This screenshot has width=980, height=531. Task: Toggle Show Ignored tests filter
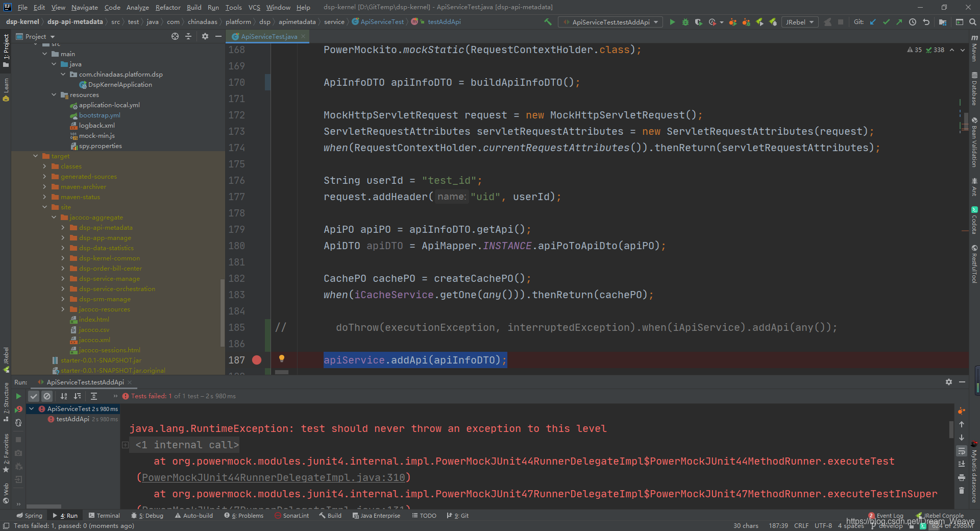click(47, 396)
